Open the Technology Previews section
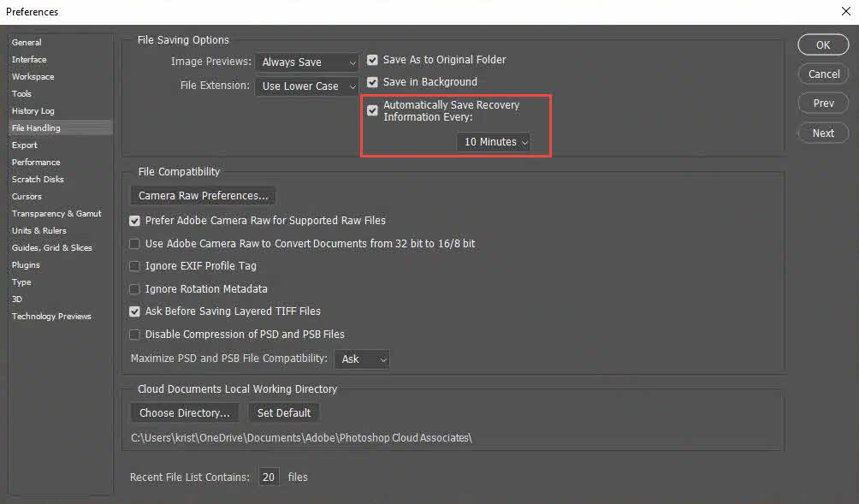The image size is (859, 504). (51, 316)
